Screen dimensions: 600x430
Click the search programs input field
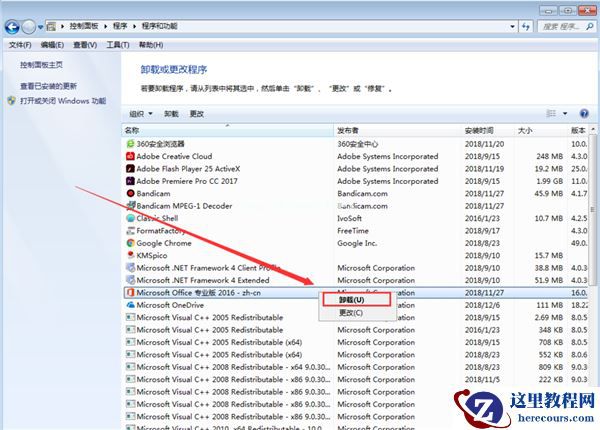561,26
